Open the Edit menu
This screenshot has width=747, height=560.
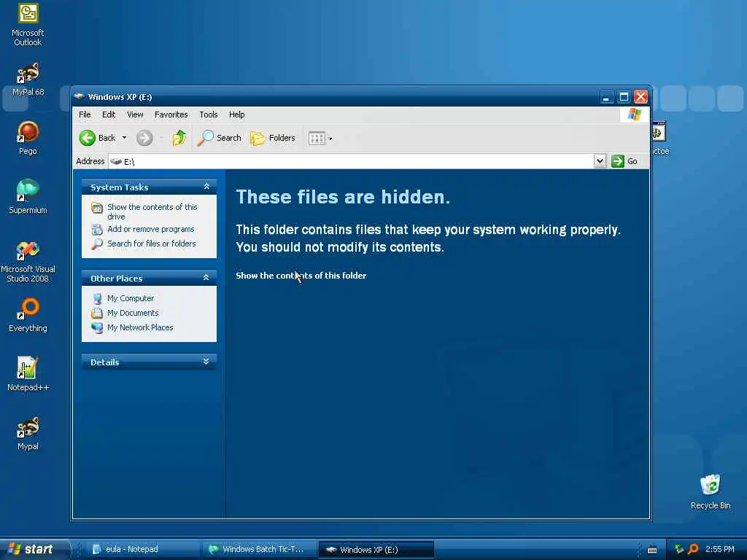click(x=109, y=114)
